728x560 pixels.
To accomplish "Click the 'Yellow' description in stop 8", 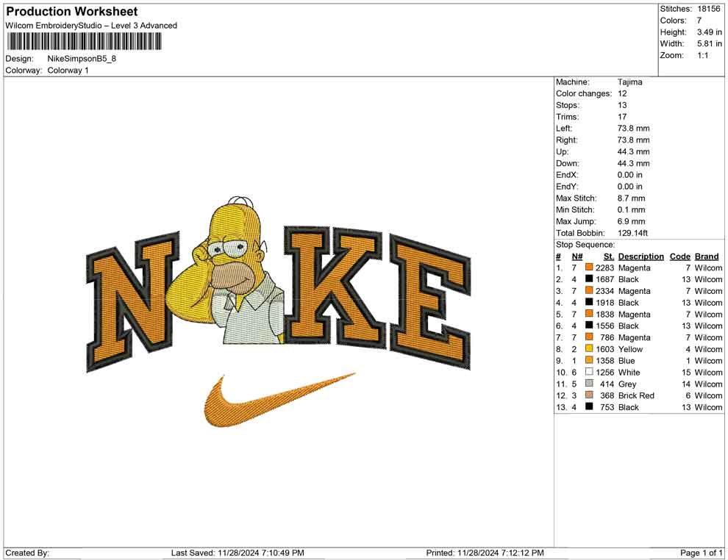I will [x=630, y=349].
